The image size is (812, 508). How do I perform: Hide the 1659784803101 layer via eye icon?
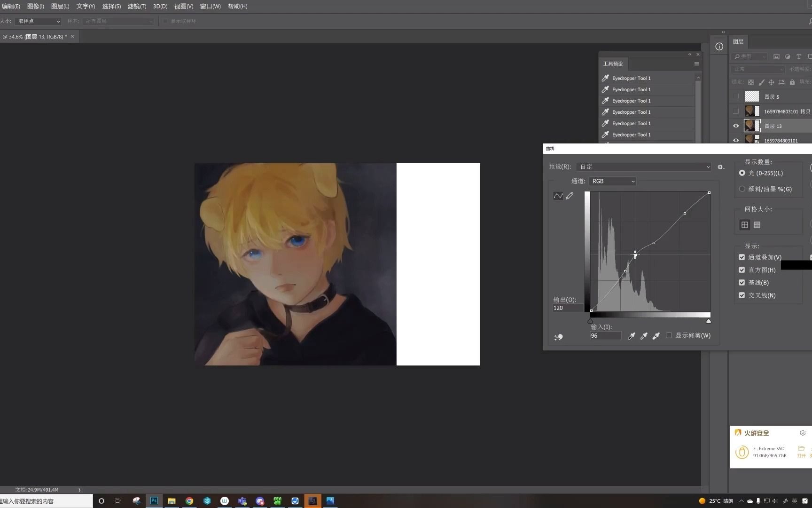736,140
